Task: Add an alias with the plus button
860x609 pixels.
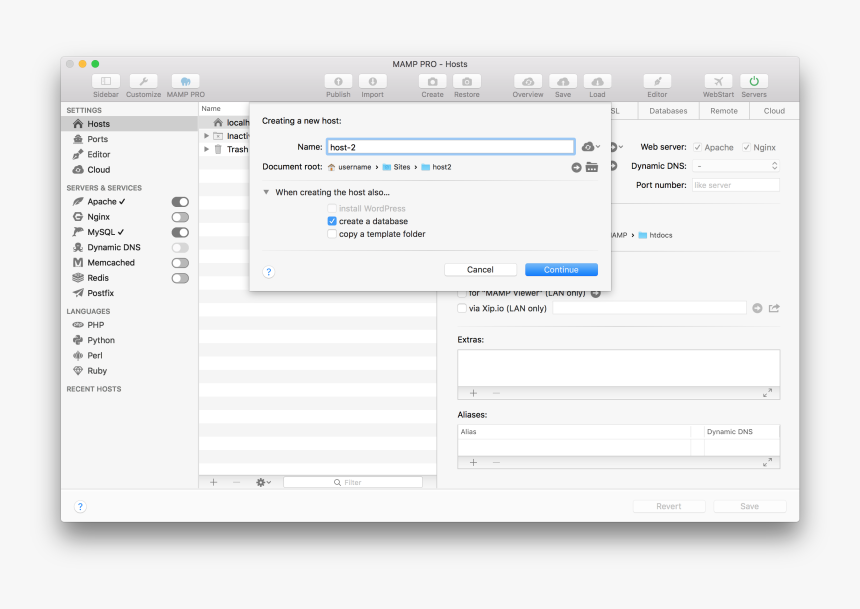Action: [473, 463]
